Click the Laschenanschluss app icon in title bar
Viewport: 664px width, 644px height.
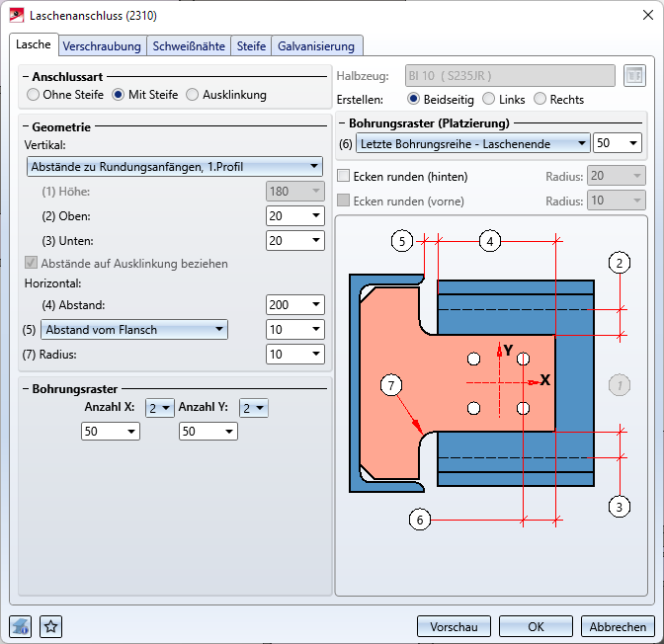pos(16,16)
